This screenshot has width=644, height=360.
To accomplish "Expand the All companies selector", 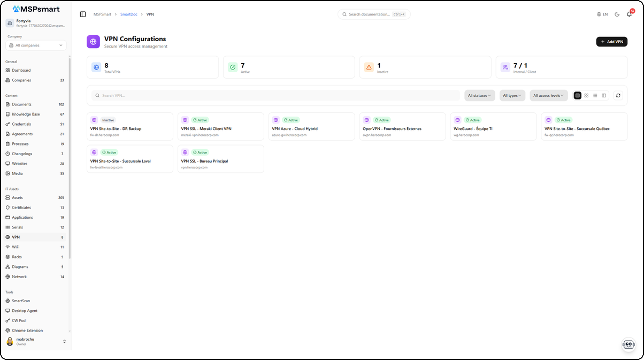I will (36, 45).
